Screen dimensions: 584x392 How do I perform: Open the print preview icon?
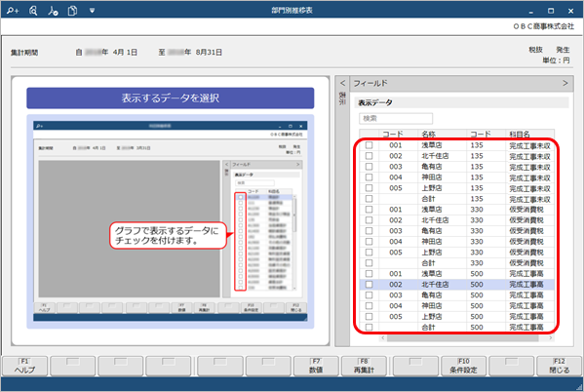pyautogui.click(x=33, y=11)
